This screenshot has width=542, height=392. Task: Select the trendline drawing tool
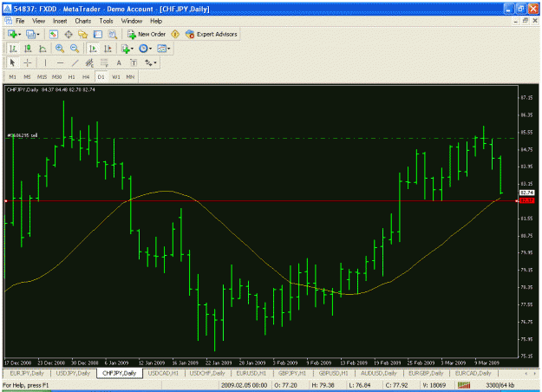(75, 63)
